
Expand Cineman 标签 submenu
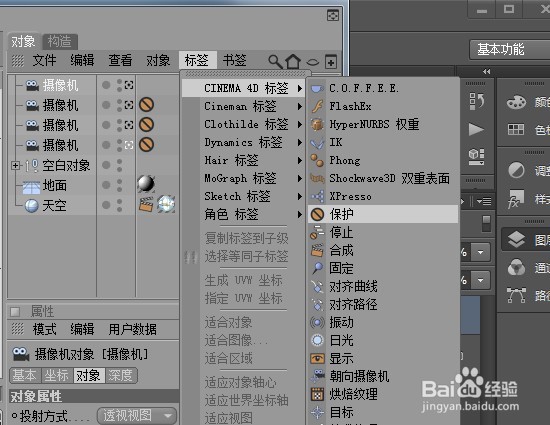(x=243, y=106)
